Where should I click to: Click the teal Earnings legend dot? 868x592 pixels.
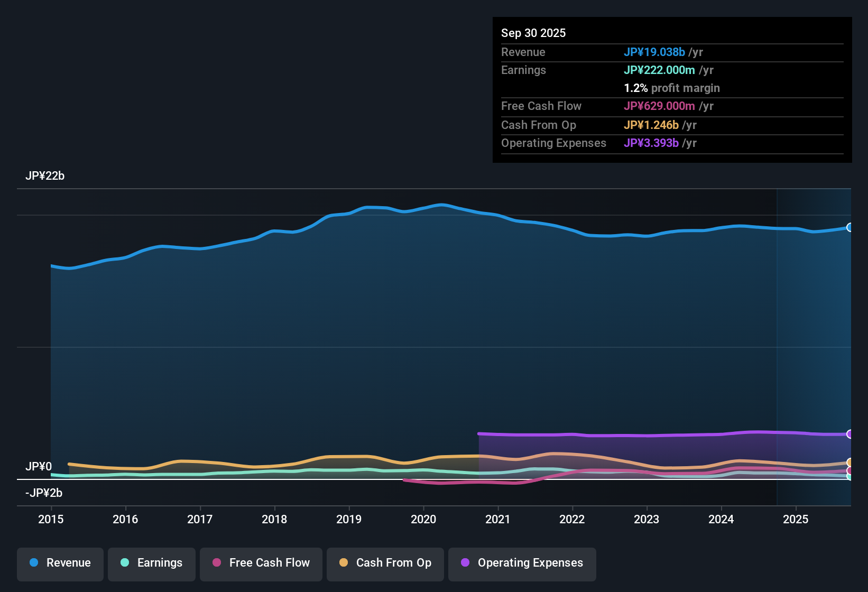(x=125, y=563)
